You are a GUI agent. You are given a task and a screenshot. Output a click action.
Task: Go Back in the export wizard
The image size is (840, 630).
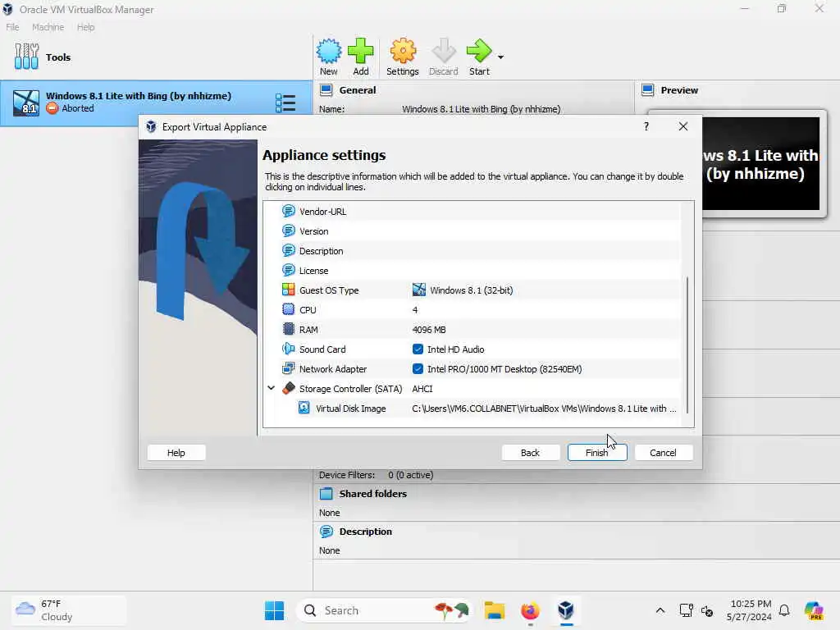(531, 453)
